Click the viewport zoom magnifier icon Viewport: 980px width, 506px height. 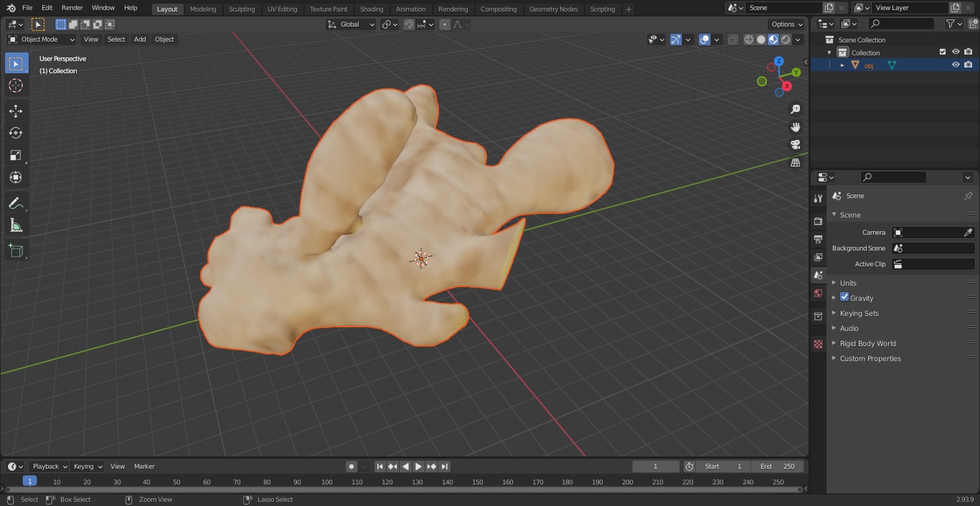point(795,109)
